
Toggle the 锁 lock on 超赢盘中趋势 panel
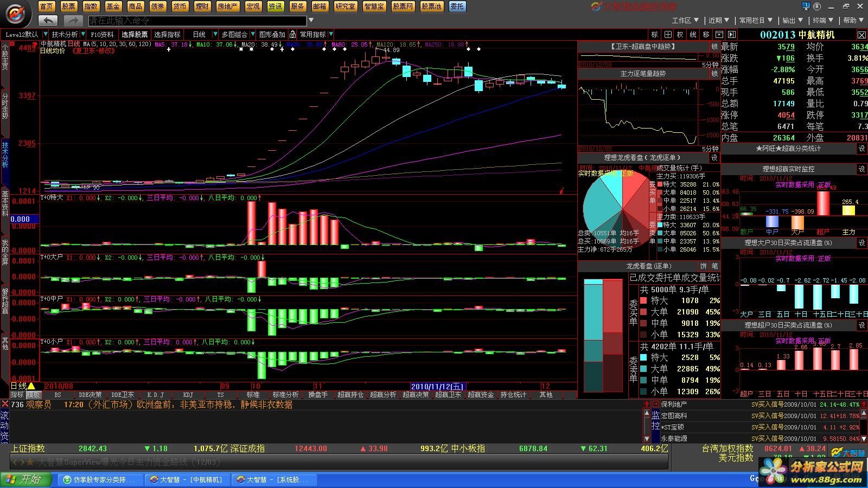pyautogui.click(x=714, y=47)
